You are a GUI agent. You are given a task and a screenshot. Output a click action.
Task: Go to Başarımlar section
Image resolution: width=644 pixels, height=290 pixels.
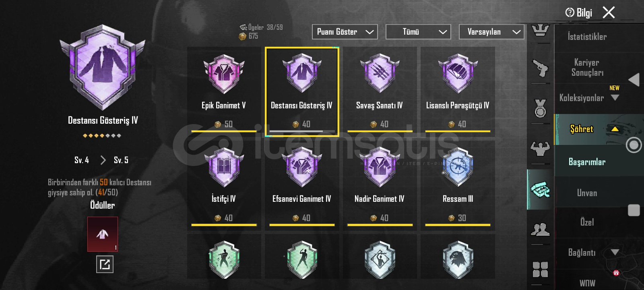coord(587,162)
